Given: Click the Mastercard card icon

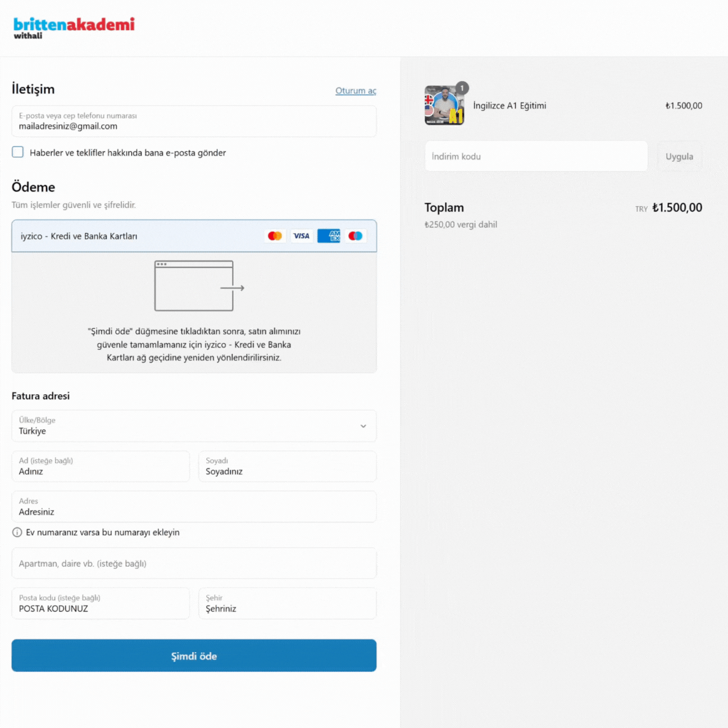Looking at the screenshot, I should pyautogui.click(x=275, y=236).
